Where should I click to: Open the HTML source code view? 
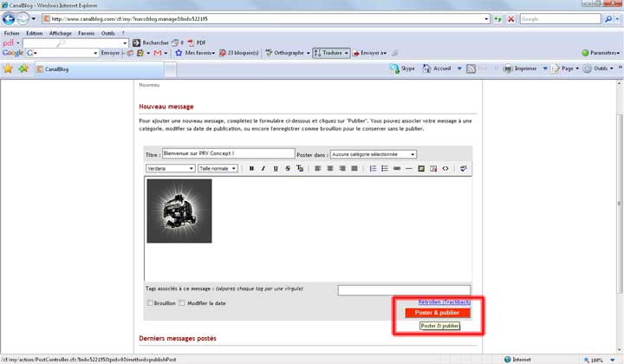(445, 169)
